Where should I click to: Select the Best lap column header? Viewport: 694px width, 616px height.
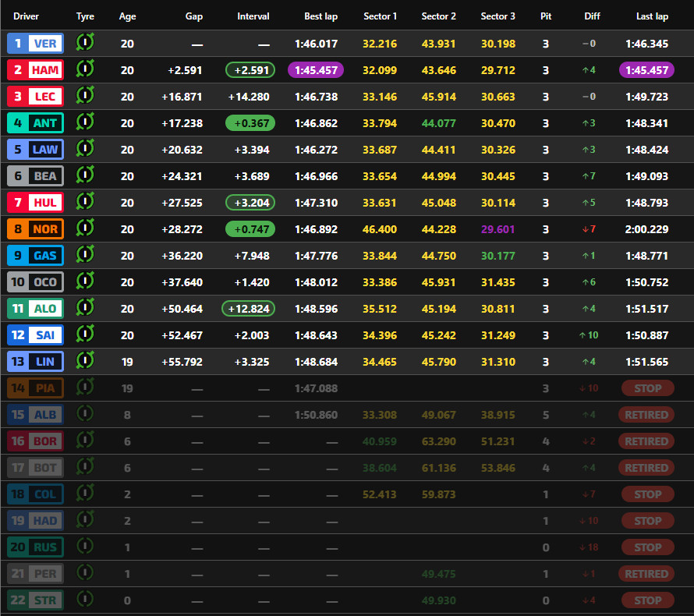(321, 16)
